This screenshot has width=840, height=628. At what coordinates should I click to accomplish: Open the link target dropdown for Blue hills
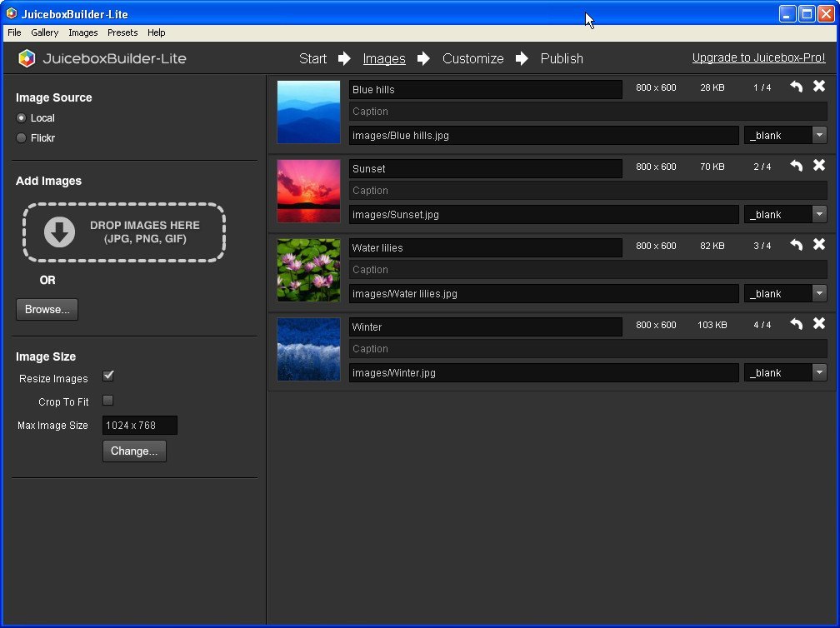pos(818,135)
